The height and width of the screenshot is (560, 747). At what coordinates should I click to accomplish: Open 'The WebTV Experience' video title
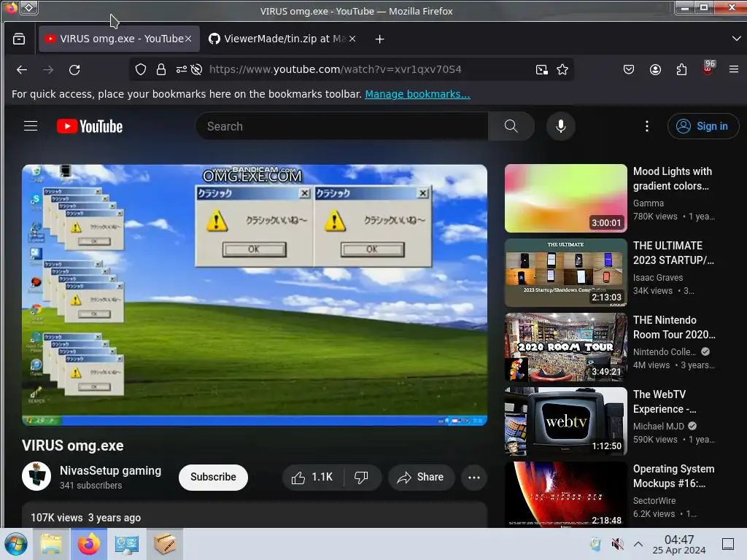665,402
